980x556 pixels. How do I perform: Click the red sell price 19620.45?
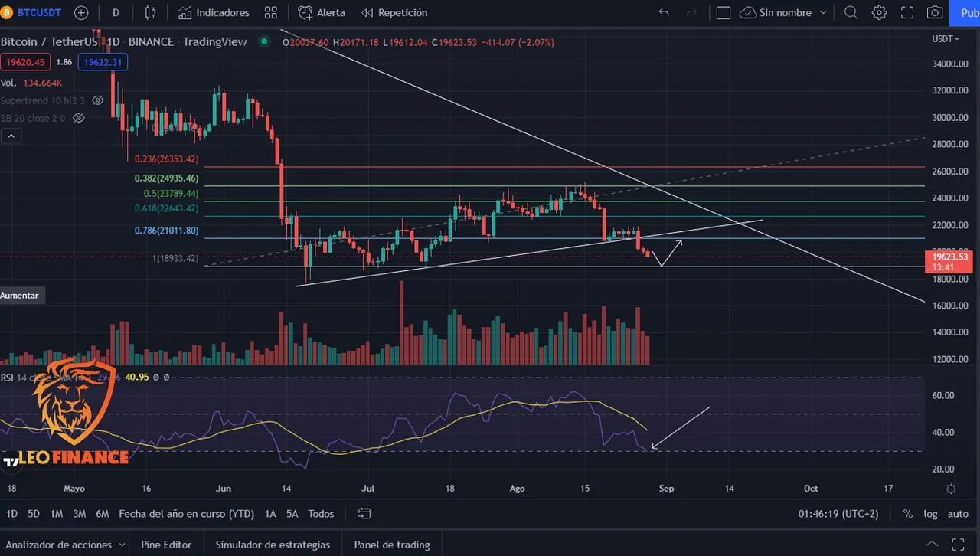pyautogui.click(x=25, y=62)
